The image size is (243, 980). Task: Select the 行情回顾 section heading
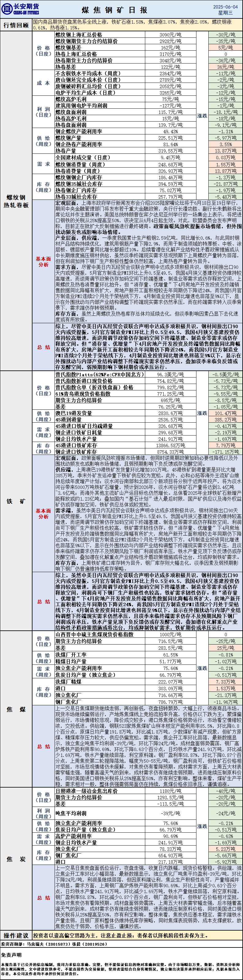coord(16,25)
